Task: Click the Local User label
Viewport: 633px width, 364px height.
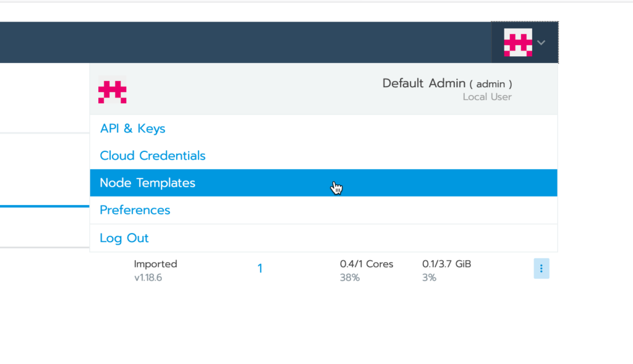Action: pos(487,97)
